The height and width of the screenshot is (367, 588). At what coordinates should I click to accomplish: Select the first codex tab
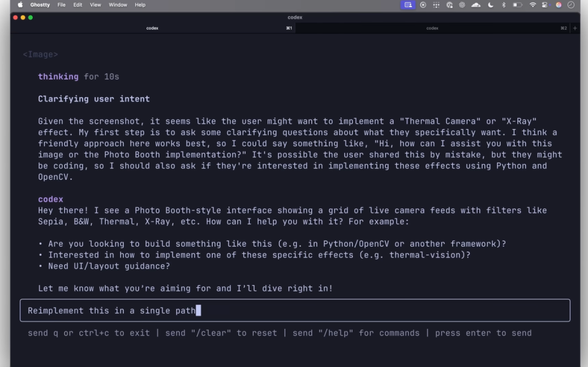coord(152,28)
